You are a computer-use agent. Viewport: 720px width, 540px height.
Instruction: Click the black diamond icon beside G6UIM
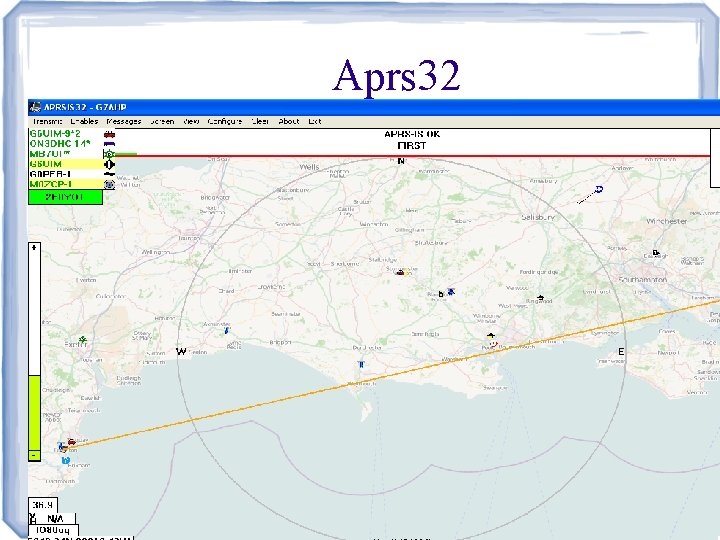pyautogui.click(x=109, y=164)
